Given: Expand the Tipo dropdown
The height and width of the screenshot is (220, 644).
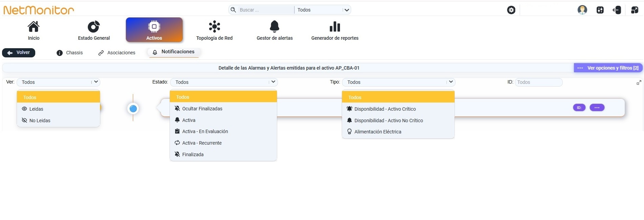Looking at the screenshot, I should point(399,82).
